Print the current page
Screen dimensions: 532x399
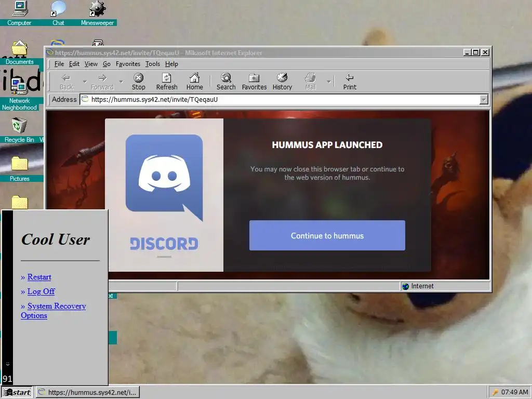[350, 82]
